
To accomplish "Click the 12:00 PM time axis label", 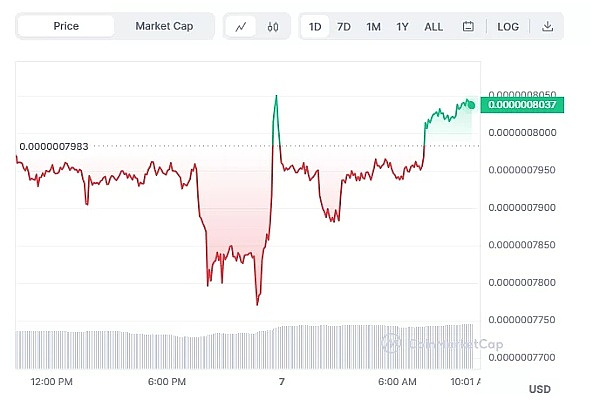I will click(x=52, y=382).
